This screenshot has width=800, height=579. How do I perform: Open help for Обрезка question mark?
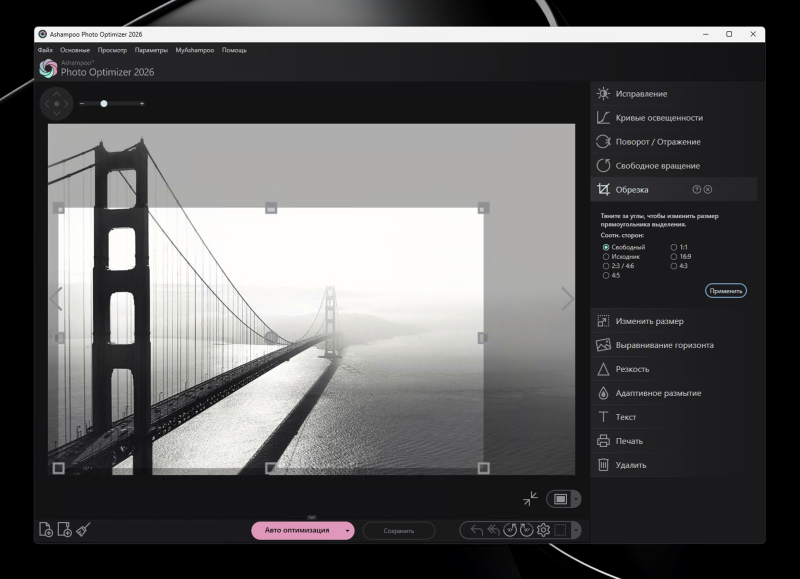tap(696, 189)
